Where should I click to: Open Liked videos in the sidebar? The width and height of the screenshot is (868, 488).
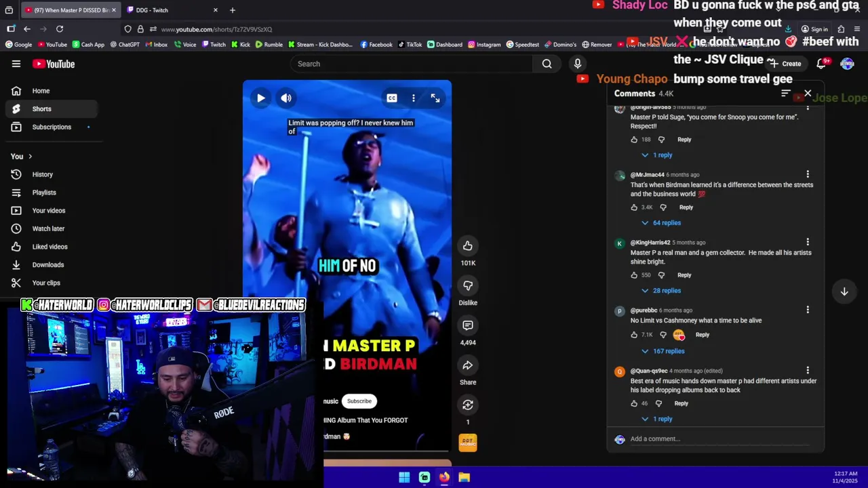52,247
